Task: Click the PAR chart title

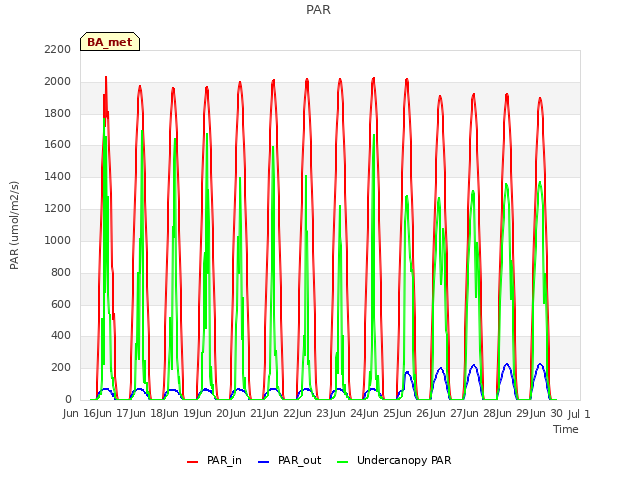Action: click(x=318, y=9)
